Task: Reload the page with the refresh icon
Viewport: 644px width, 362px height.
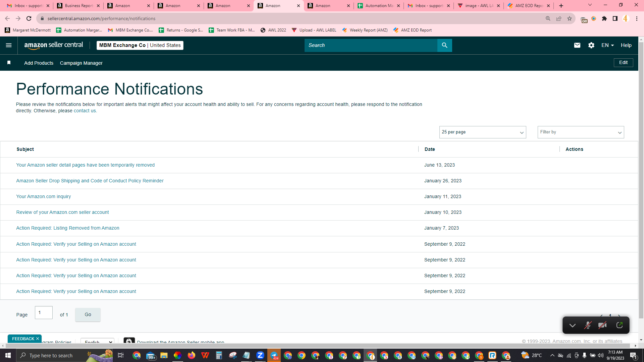Action: coord(29,18)
